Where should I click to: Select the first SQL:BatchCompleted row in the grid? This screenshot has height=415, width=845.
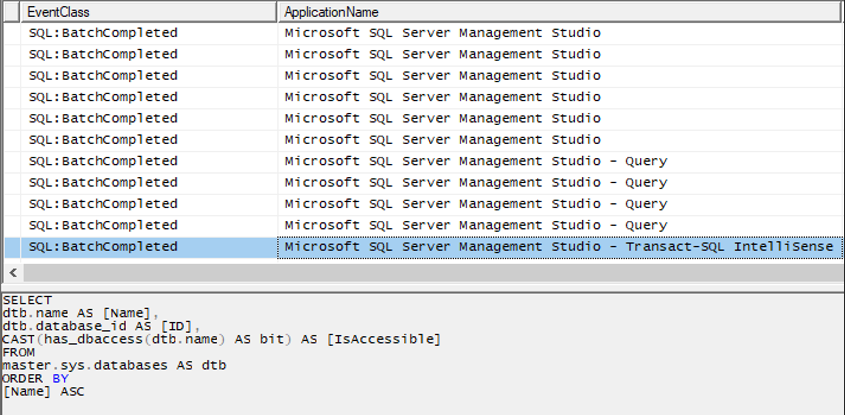(103, 32)
